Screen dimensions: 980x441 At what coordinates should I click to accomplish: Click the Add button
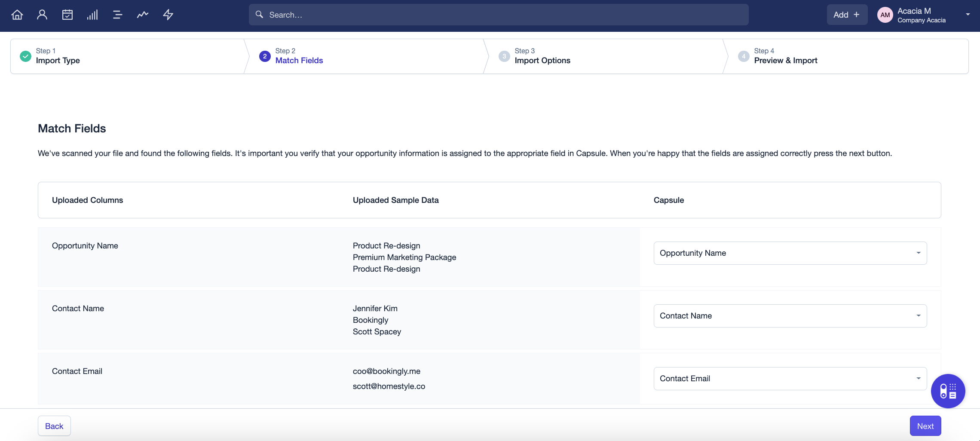pyautogui.click(x=847, y=15)
